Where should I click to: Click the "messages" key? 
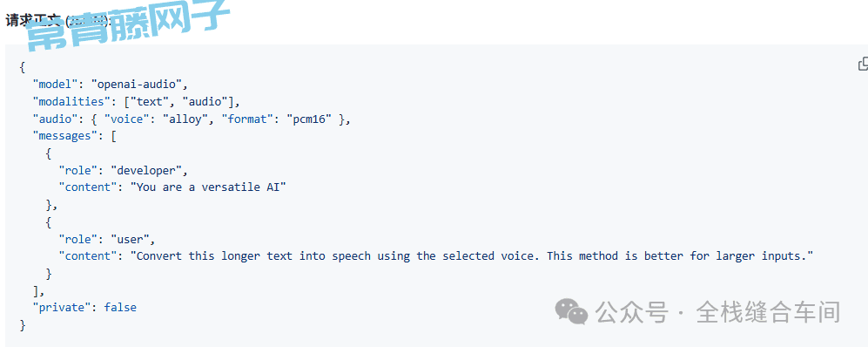coord(64,136)
